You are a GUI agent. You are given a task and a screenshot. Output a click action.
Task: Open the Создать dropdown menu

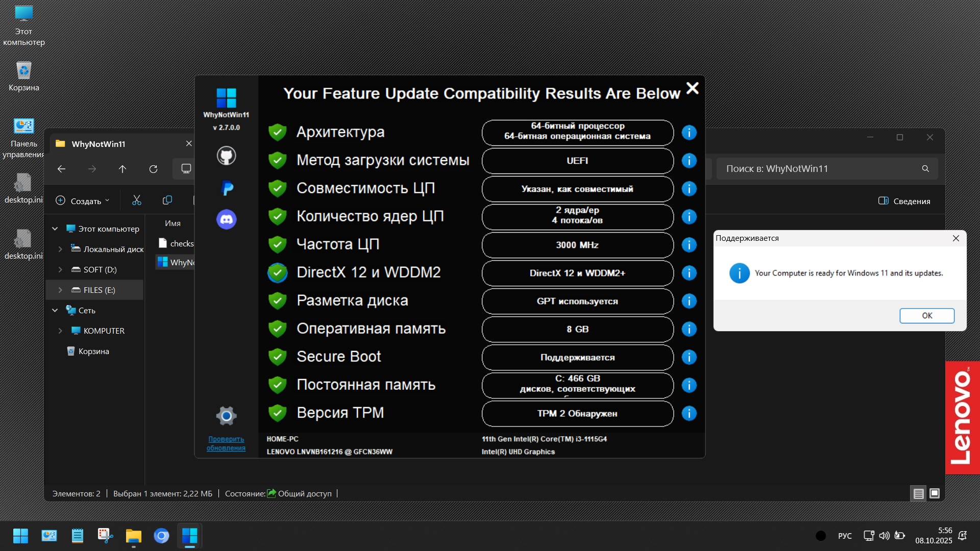83,201
